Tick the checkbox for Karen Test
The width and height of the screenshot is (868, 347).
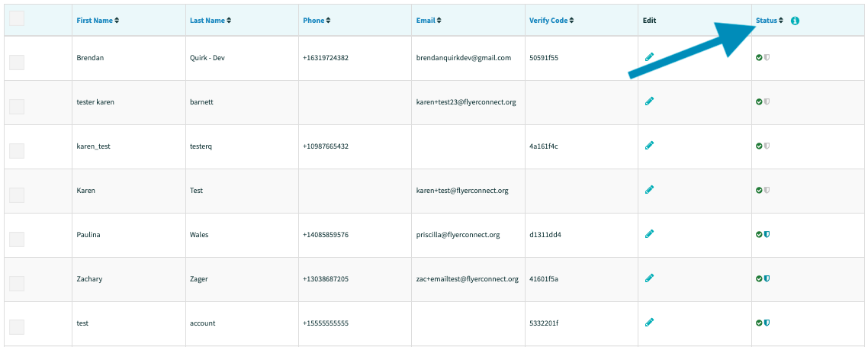pyautogui.click(x=17, y=195)
